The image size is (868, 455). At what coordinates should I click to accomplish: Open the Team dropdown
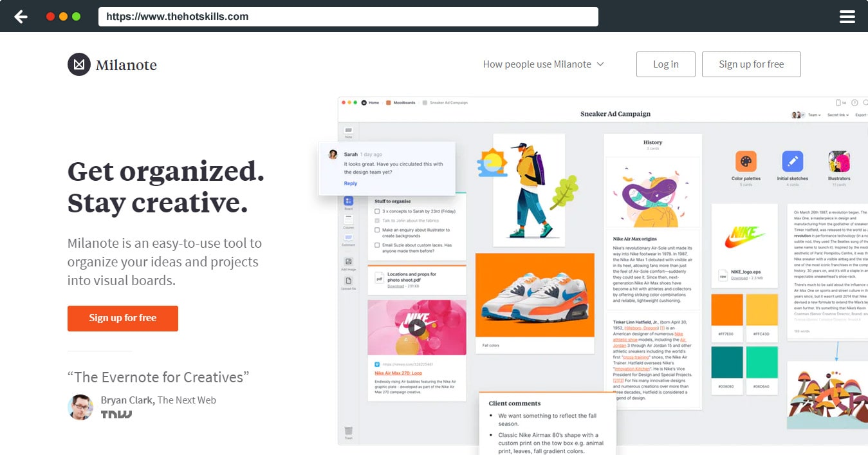point(815,115)
